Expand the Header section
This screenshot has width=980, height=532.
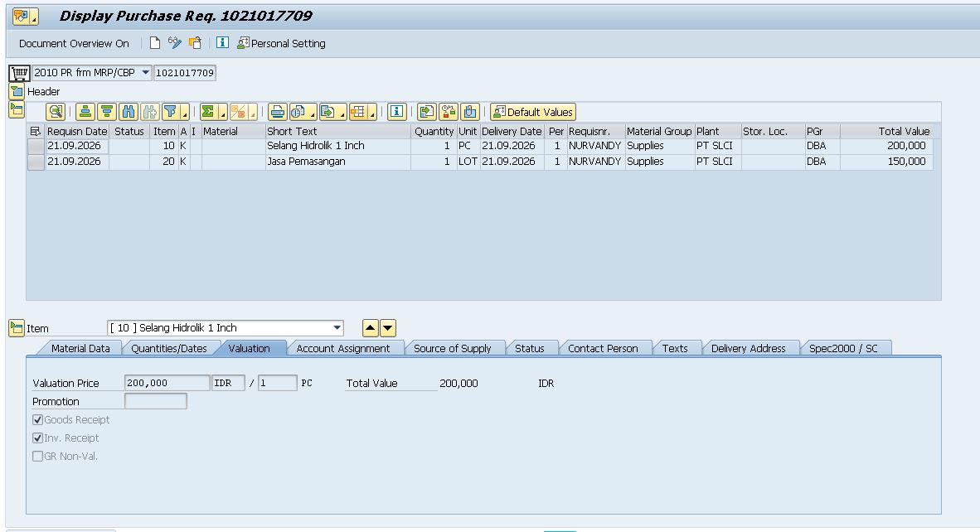17,92
